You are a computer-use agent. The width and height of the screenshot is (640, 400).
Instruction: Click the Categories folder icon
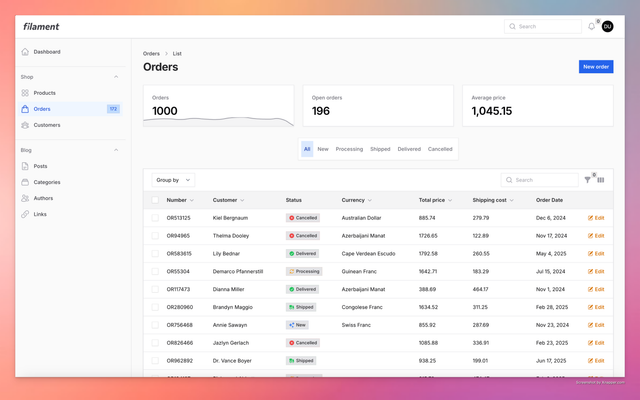25,182
